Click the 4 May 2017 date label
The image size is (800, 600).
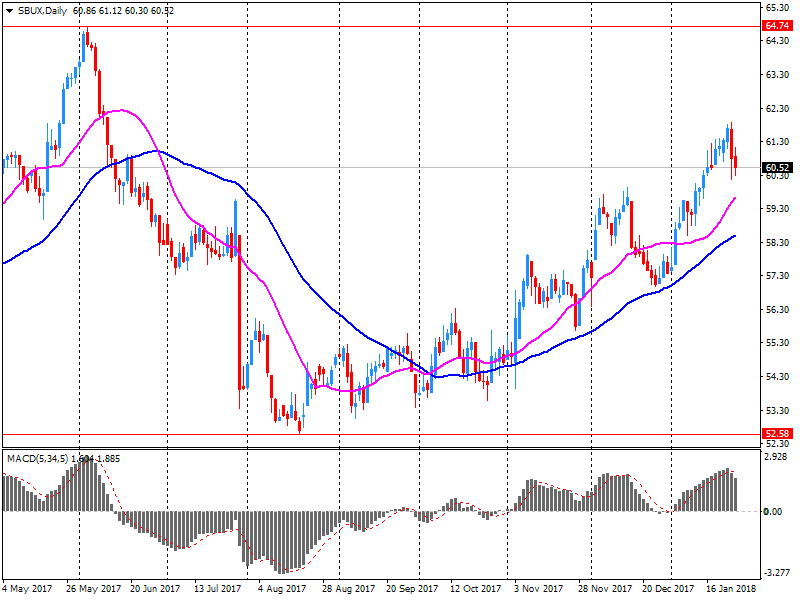click(26, 589)
